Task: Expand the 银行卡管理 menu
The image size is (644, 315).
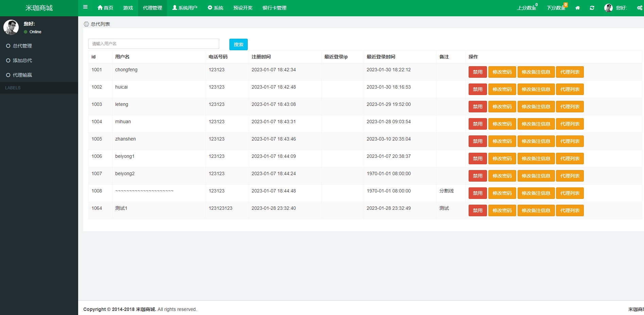Action: click(x=274, y=8)
